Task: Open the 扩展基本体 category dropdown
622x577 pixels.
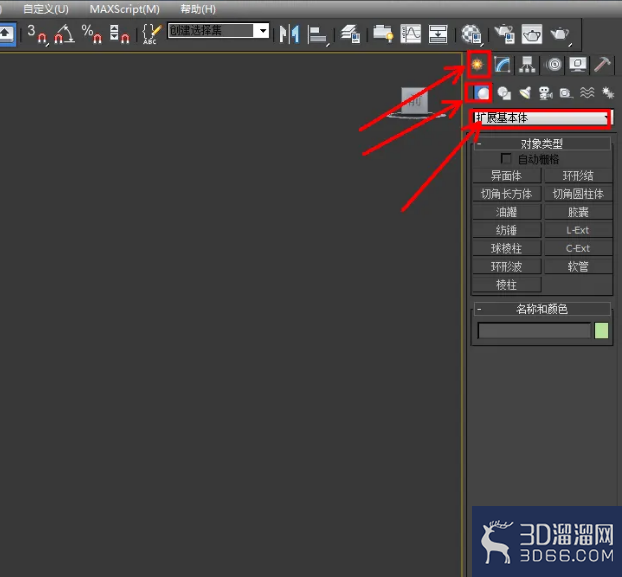Action: coord(542,118)
